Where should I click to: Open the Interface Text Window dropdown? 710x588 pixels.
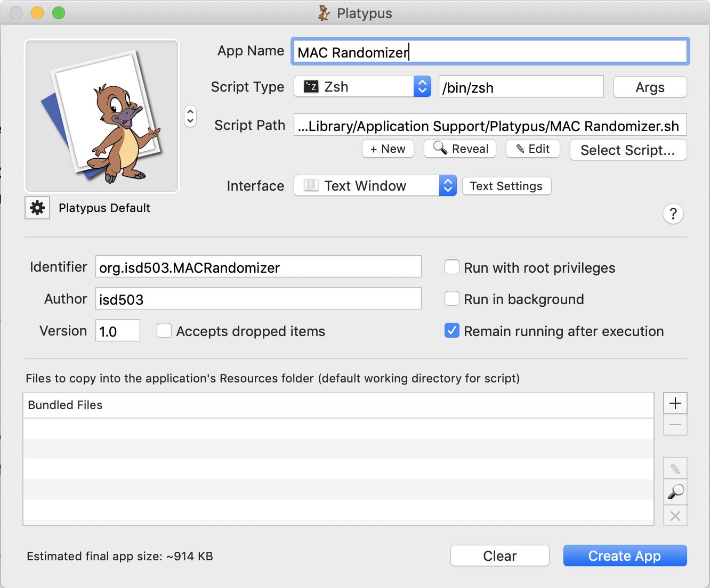pyautogui.click(x=375, y=186)
